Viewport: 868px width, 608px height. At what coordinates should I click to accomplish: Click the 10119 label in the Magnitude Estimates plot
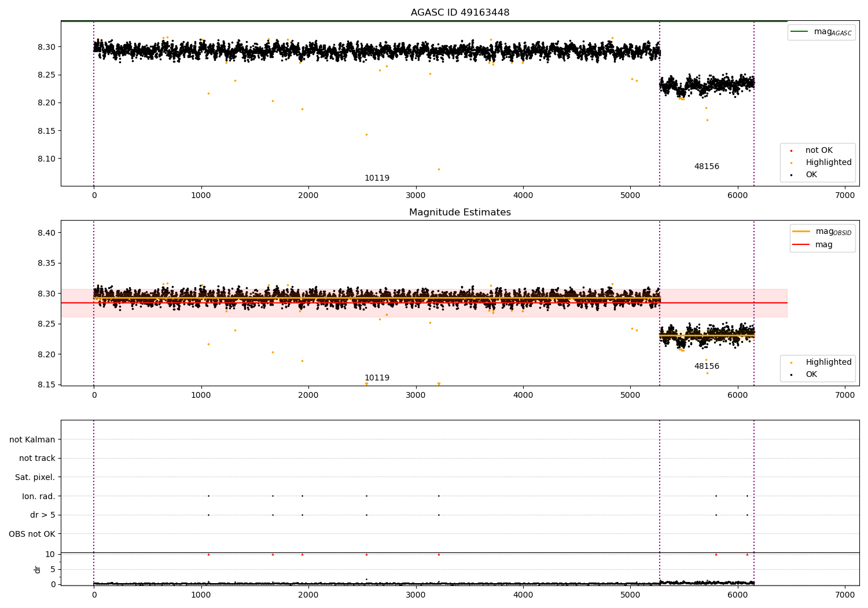coord(377,378)
